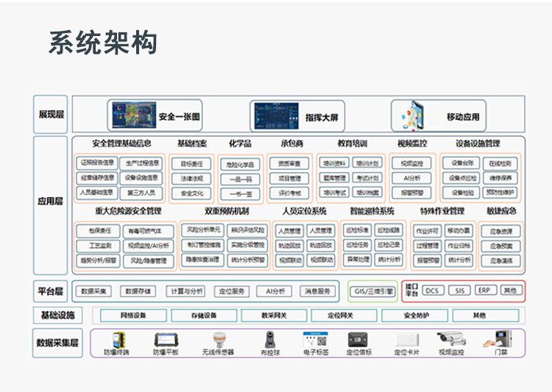Click the 应急资源 module box
The height and width of the screenshot is (392, 552).
501,231
